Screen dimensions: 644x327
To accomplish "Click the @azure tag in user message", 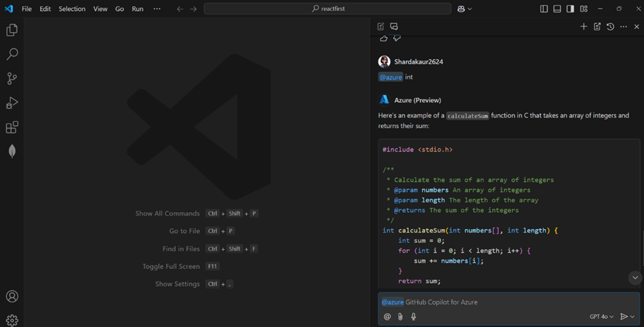I will click(391, 77).
